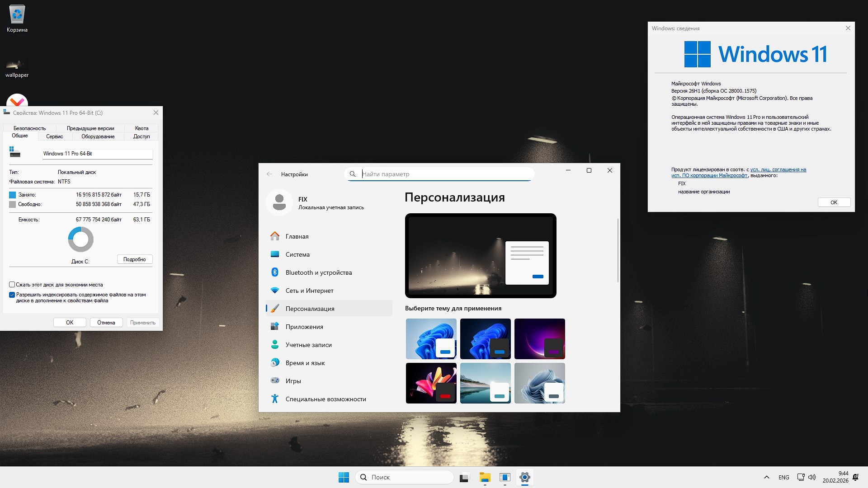The height and width of the screenshot is (488, 868).
Task: Open Специальные возможности settings
Action: pos(325,399)
